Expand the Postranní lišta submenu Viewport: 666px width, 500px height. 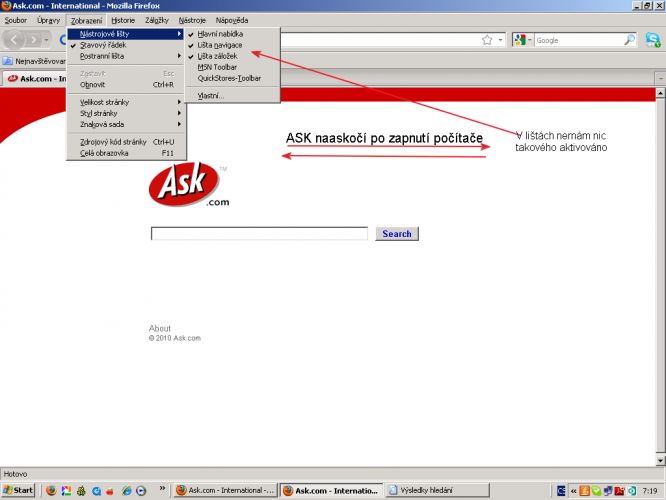126,56
